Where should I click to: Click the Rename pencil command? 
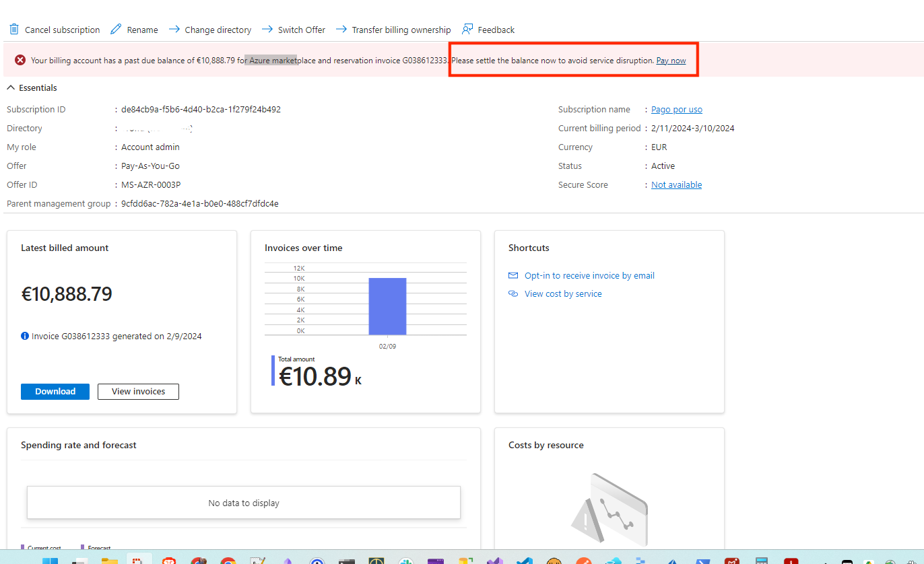134,30
